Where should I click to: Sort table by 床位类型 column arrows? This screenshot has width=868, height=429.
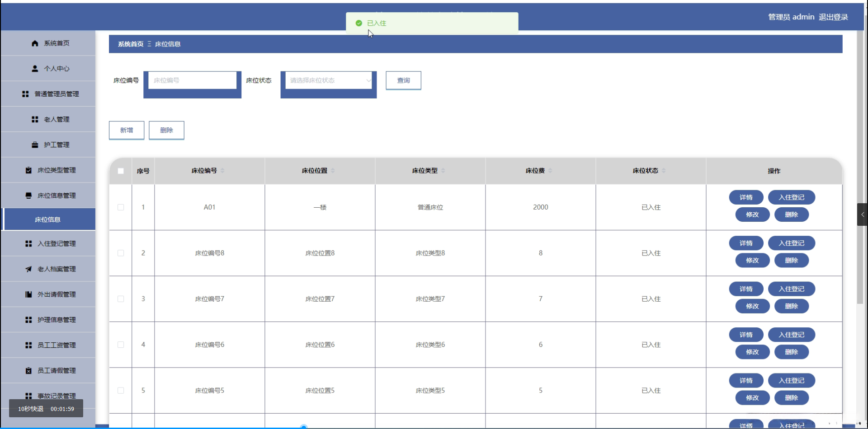click(443, 171)
